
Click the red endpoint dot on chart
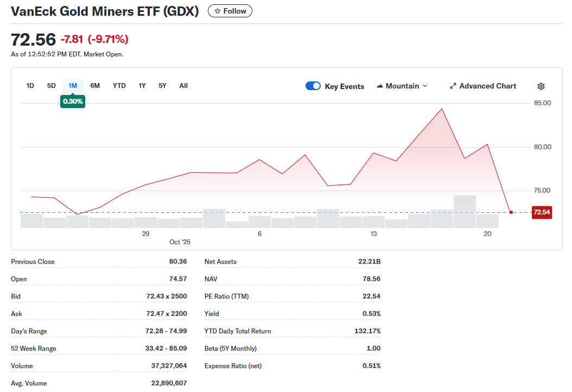coord(511,212)
